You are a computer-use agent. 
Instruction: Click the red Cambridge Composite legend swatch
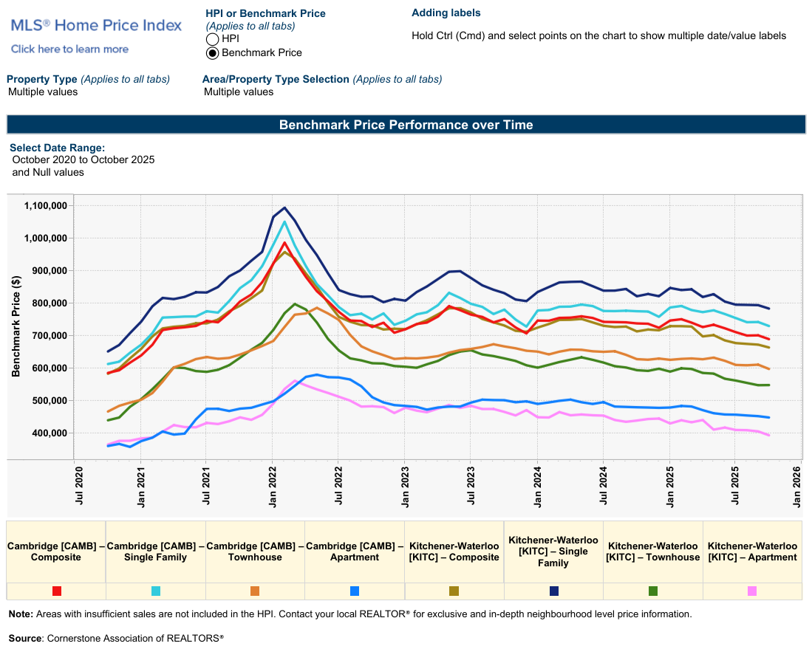(x=56, y=591)
